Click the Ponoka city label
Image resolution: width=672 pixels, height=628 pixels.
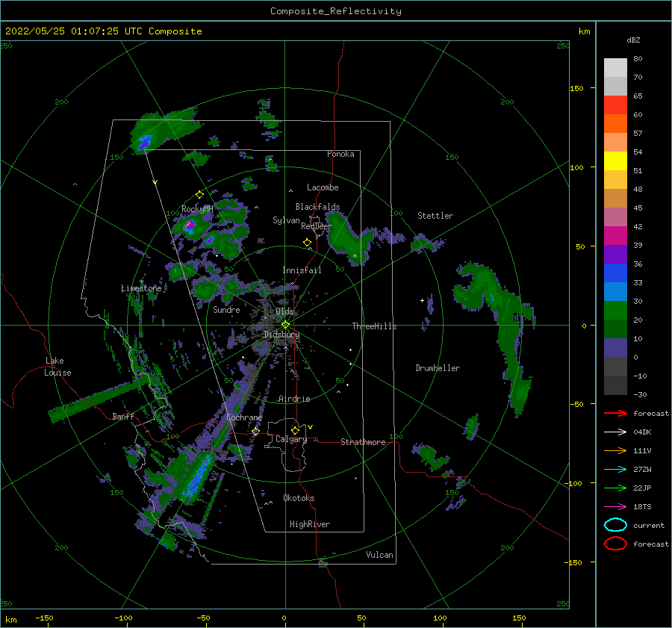[x=340, y=154]
